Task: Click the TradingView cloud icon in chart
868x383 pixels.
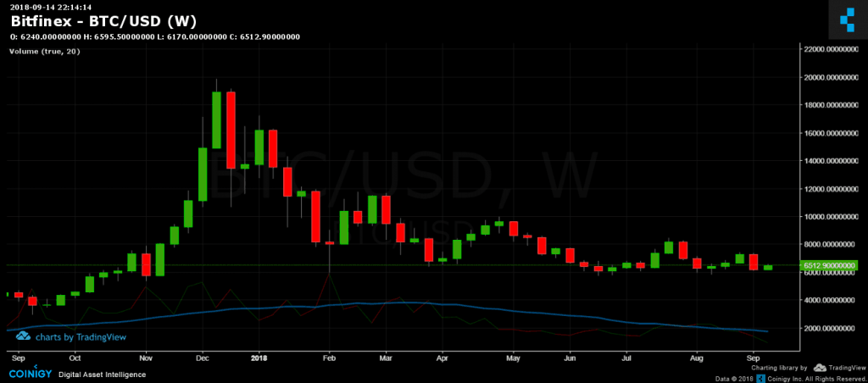Action: [x=23, y=336]
